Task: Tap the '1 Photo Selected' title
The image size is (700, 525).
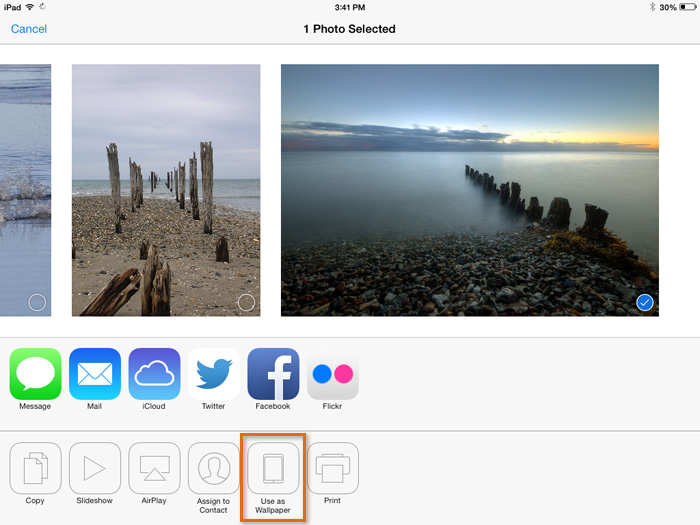Action: (x=350, y=29)
